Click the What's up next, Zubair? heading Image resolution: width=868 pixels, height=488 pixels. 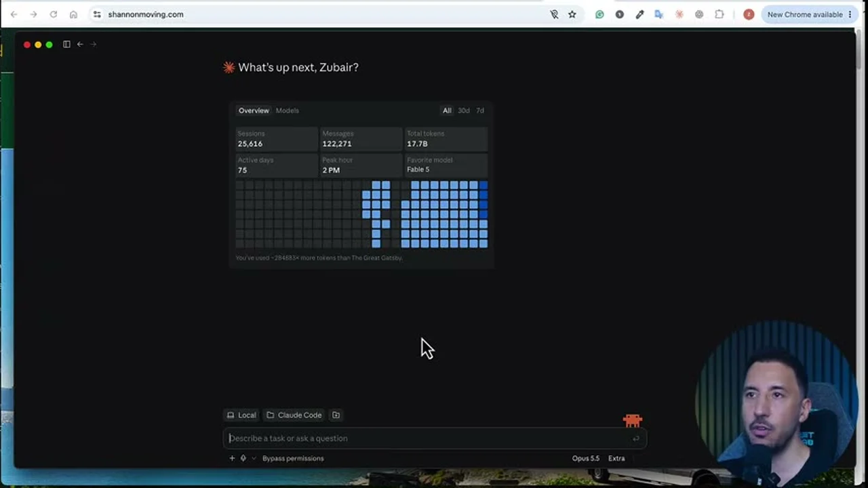click(x=298, y=67)
